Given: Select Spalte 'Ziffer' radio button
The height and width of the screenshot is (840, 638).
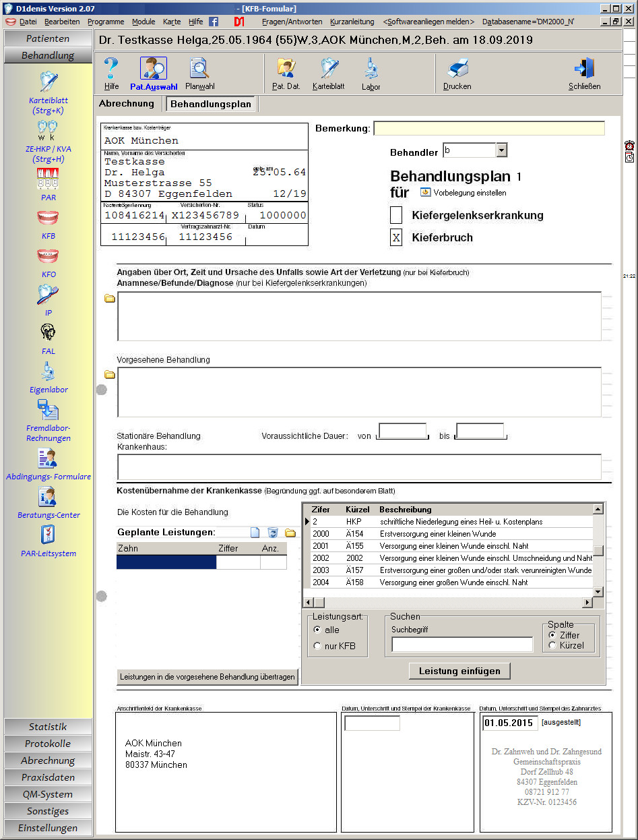Looking at the screenshot, I should coord(553,635).
